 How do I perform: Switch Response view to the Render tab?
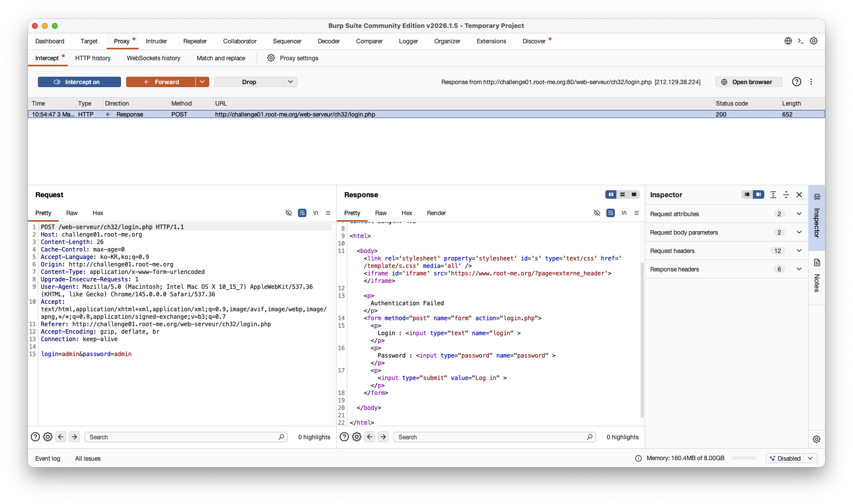pyautogui.click(x=436, y=213)
